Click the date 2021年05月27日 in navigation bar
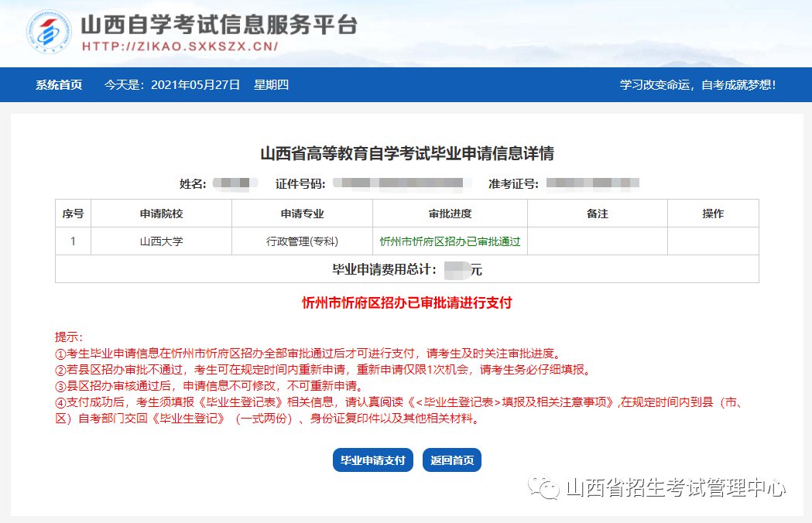812x523 pixels. coord(195,85)
